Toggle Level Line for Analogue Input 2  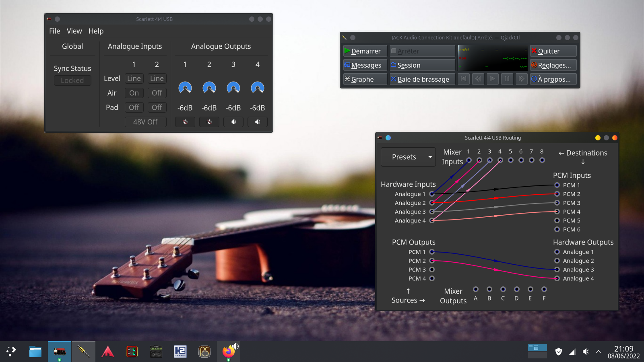[x=157, y=78]
